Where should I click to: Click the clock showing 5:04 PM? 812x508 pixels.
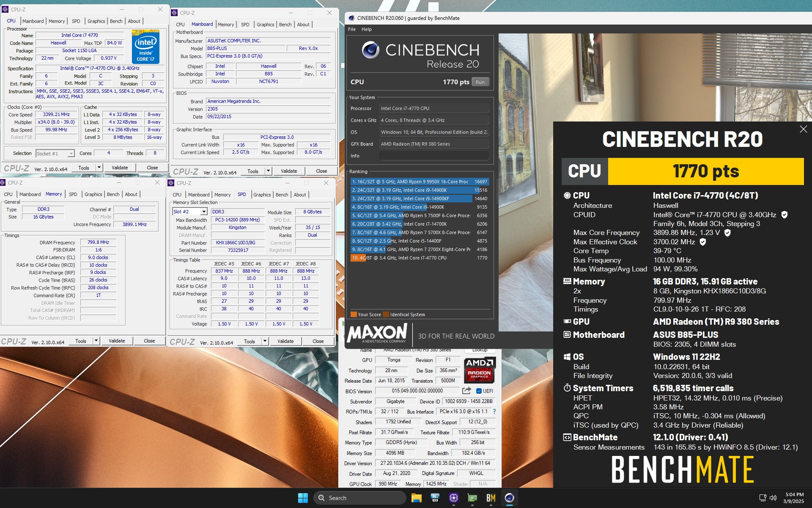[794, 494]
